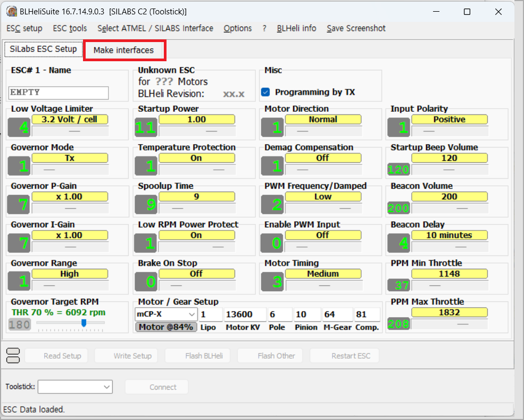Adjust the Governor I-Gain slider
524x420 pixels.
70,247
